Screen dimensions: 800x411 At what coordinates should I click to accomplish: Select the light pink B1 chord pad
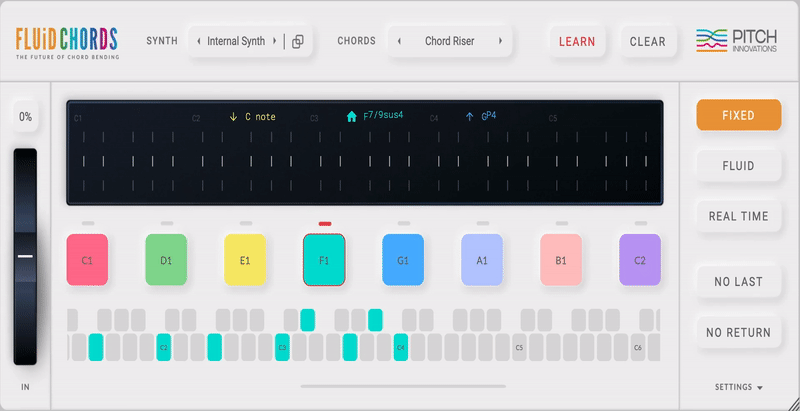[561, 260]
